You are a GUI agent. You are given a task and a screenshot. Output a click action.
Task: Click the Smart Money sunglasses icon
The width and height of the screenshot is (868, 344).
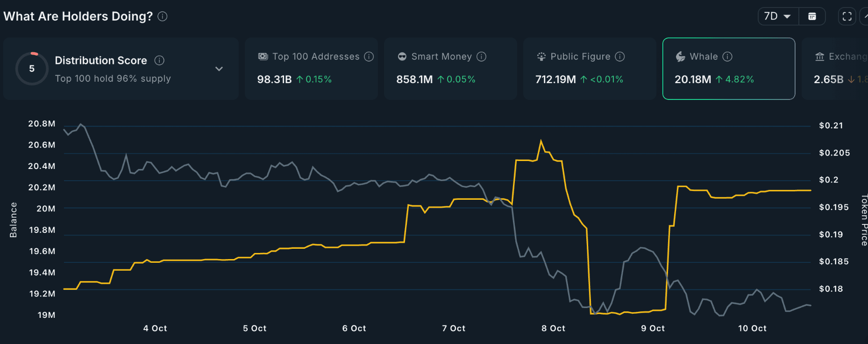402,56
